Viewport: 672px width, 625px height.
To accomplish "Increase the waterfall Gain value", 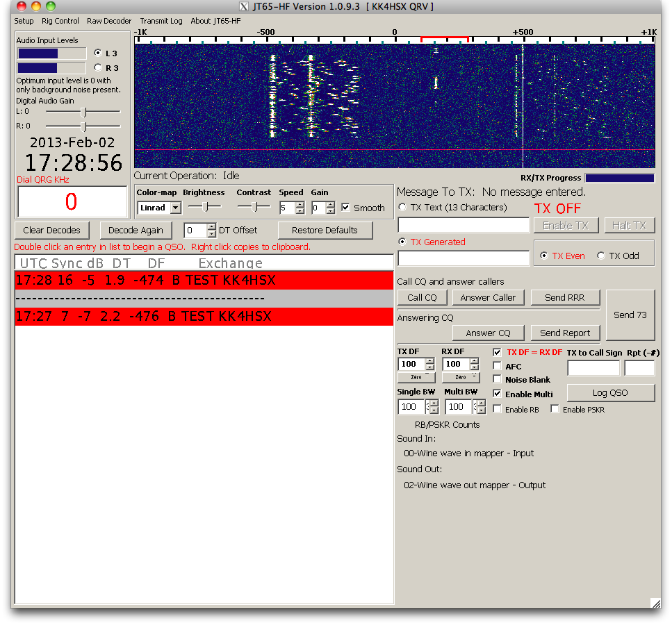I will point(330,205).
